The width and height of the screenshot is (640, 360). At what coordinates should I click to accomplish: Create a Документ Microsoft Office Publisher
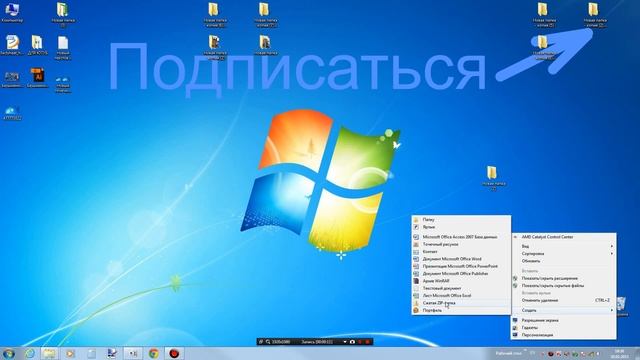461,273
